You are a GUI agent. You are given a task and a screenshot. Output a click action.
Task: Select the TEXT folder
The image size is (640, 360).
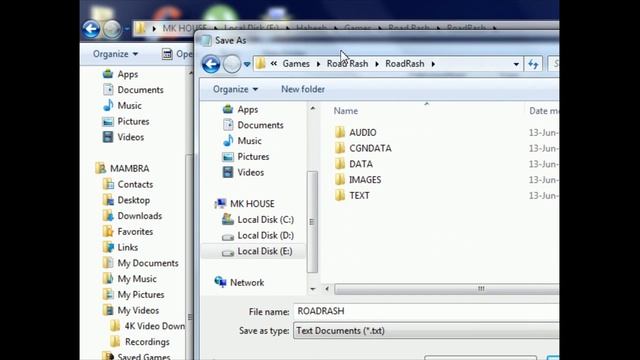352,196
